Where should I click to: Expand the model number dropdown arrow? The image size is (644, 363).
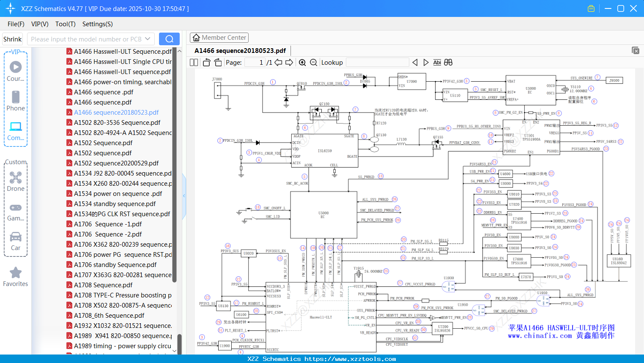[x=148, y=39]
